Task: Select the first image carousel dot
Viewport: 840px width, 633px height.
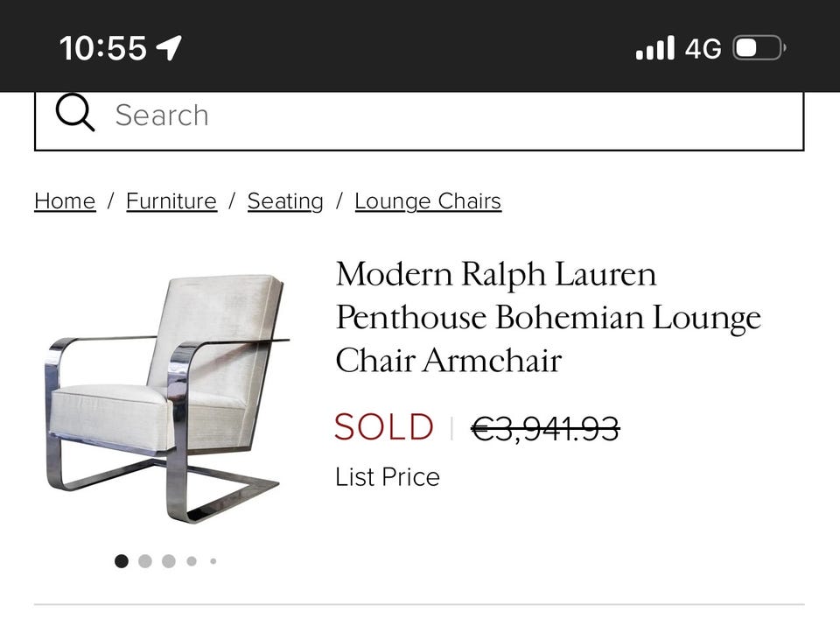Action: coord(122,561)
